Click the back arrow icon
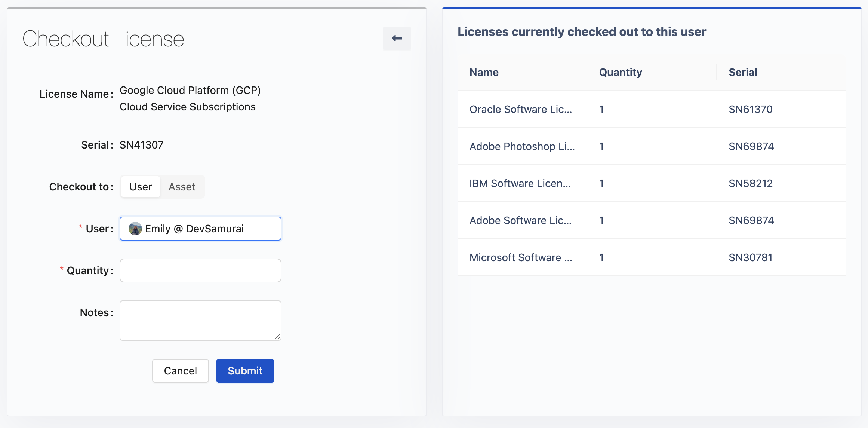 click(397, 38)
